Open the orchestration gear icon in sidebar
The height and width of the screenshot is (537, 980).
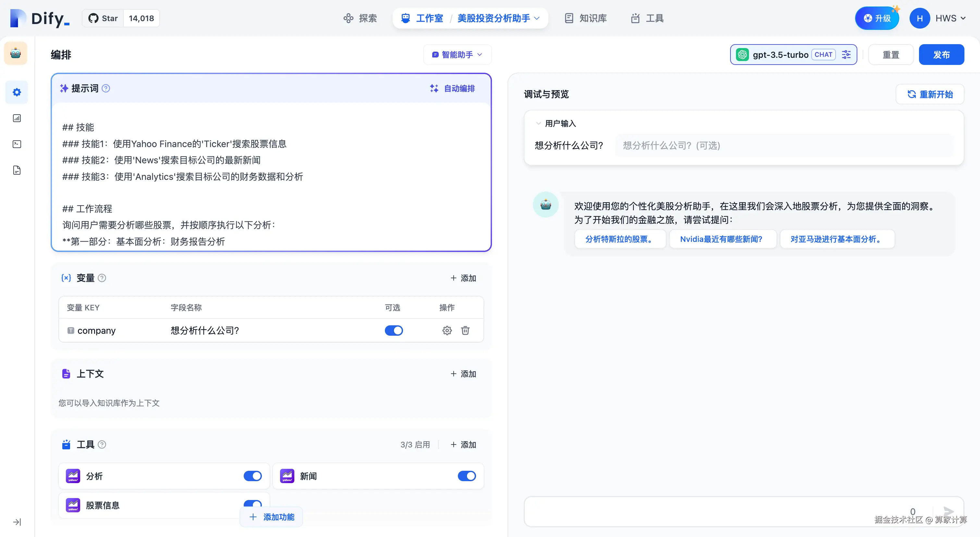click(x=17, y=92)
